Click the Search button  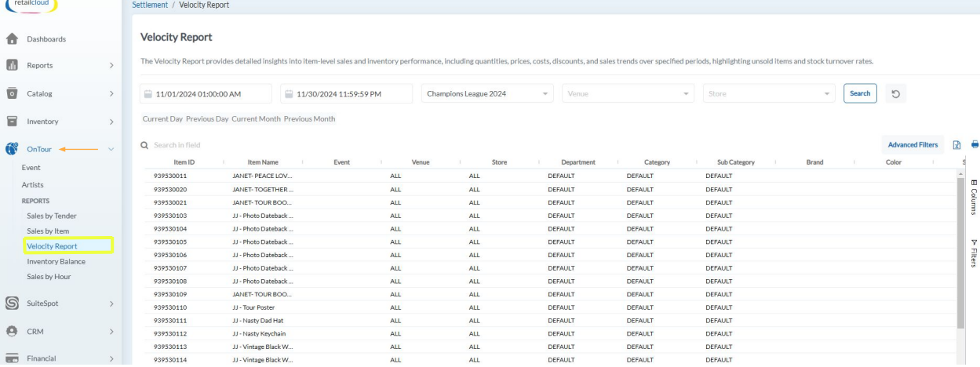[x=860, y=93]
